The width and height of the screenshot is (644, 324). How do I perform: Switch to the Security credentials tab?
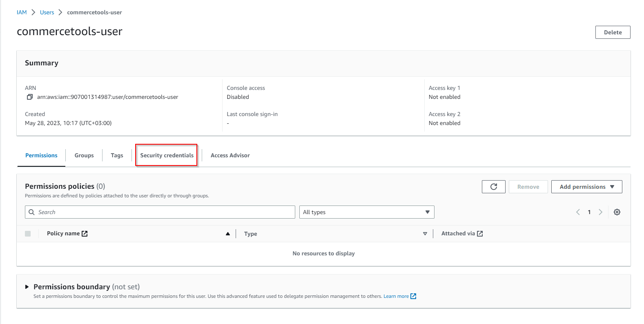click(x=167, y=155)
